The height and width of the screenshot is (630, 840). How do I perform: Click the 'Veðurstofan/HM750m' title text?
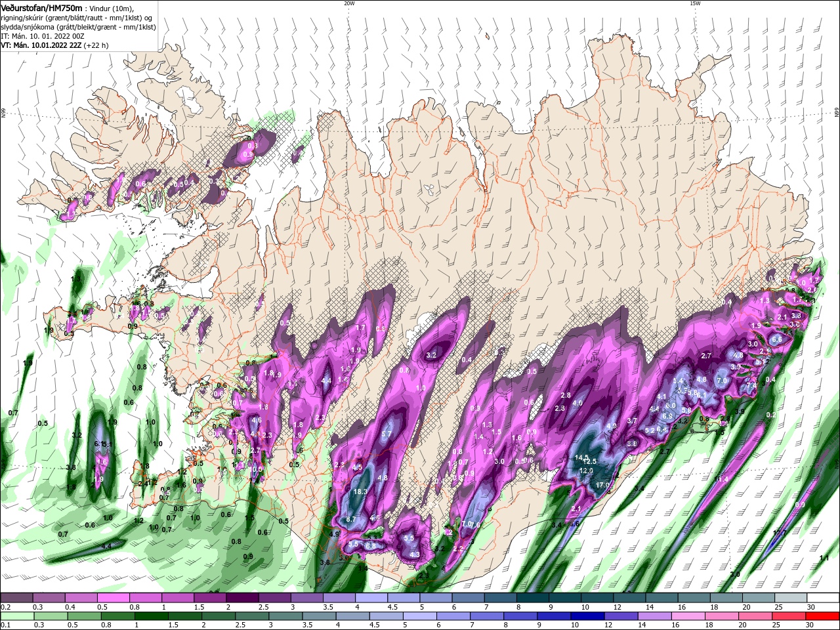41,7
